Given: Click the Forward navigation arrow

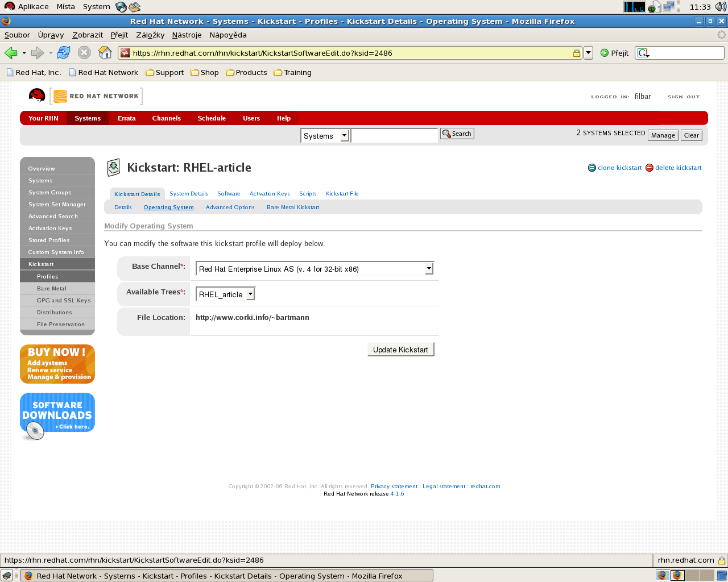Looking at the screenshot, I should tap(38, 53).
